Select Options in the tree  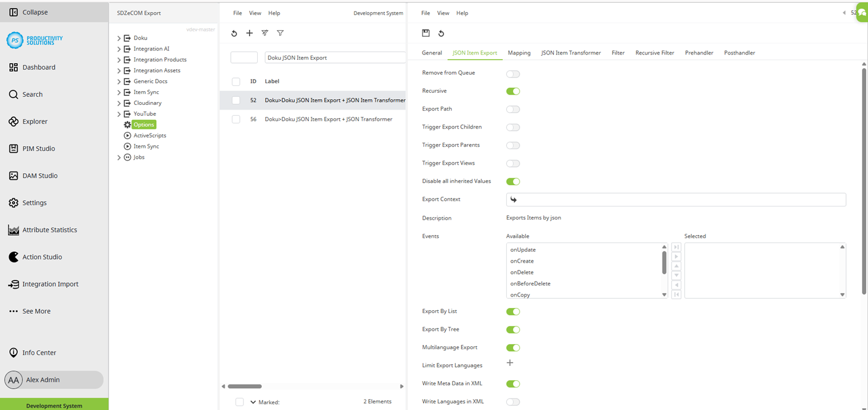point(144,124)
